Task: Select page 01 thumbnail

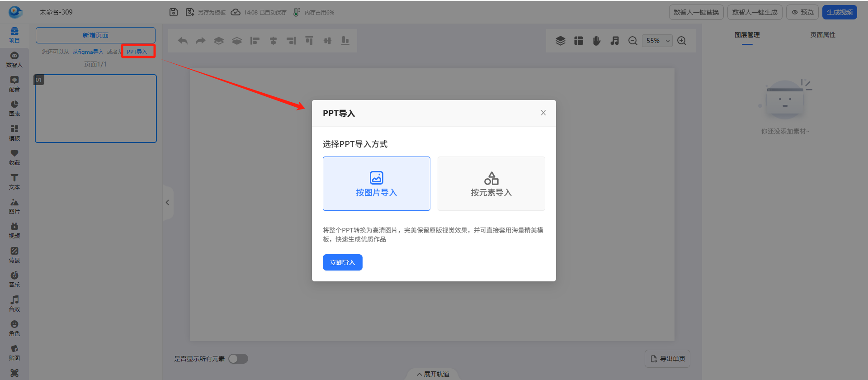Action: click(96, 109)
